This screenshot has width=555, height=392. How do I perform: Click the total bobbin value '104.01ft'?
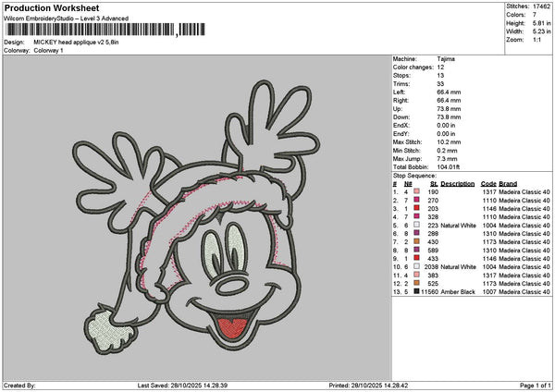[x=448, y=167]
